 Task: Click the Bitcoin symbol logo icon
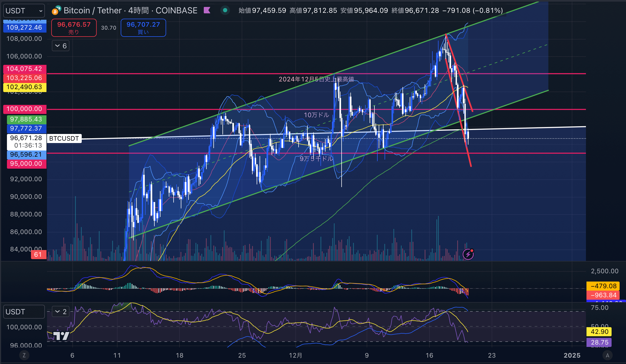coord(56,10)
